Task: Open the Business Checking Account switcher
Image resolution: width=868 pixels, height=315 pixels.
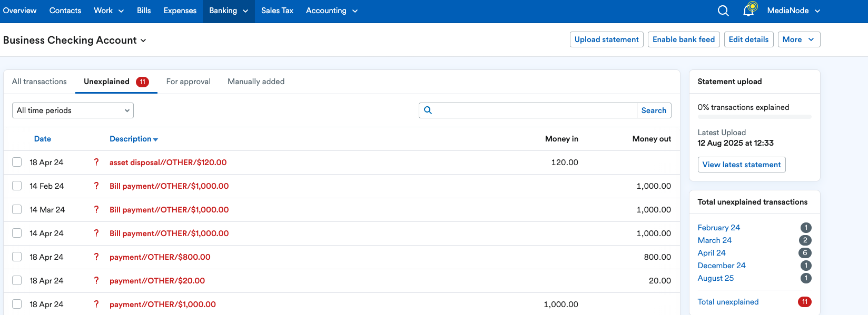Action: coord(75,40)
